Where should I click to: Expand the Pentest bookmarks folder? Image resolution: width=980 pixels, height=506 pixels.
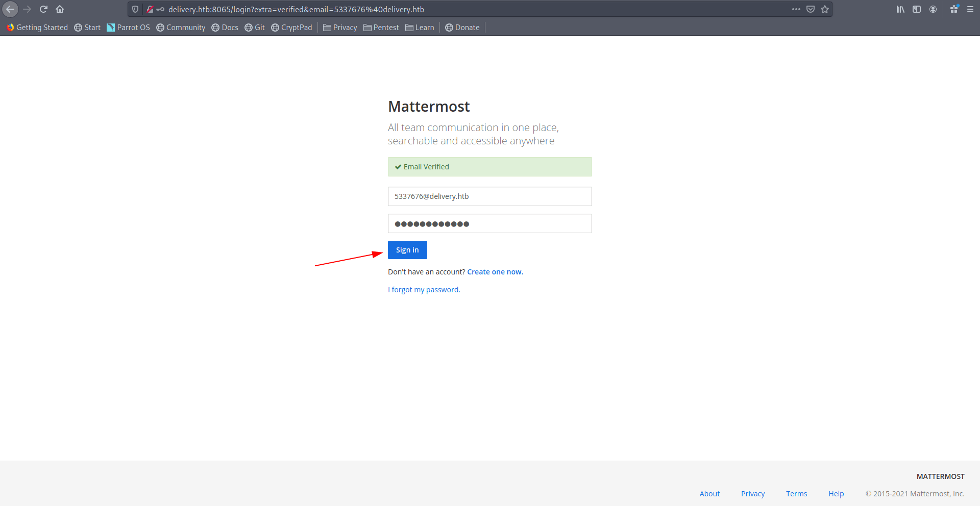381,28
